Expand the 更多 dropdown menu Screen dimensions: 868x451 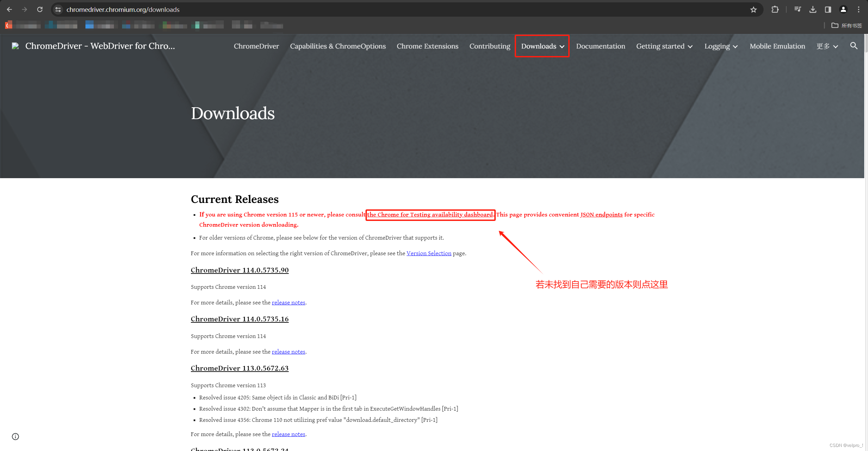click(x=827, y=46)
